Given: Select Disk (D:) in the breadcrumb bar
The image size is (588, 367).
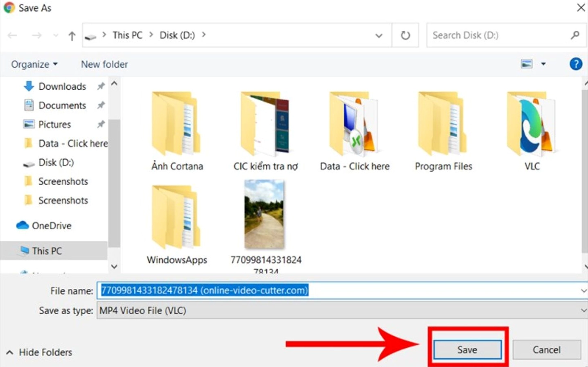Looking at the screenshot, I should 177,35.
